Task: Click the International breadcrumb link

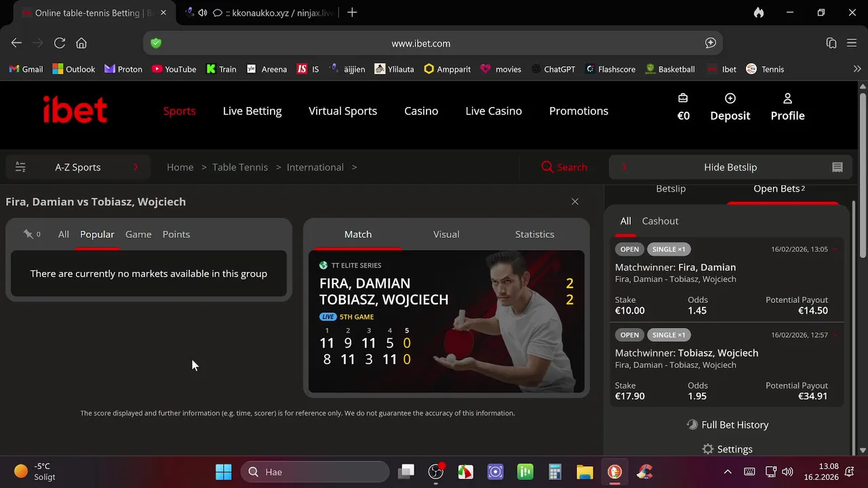Action: coord(315,167)
